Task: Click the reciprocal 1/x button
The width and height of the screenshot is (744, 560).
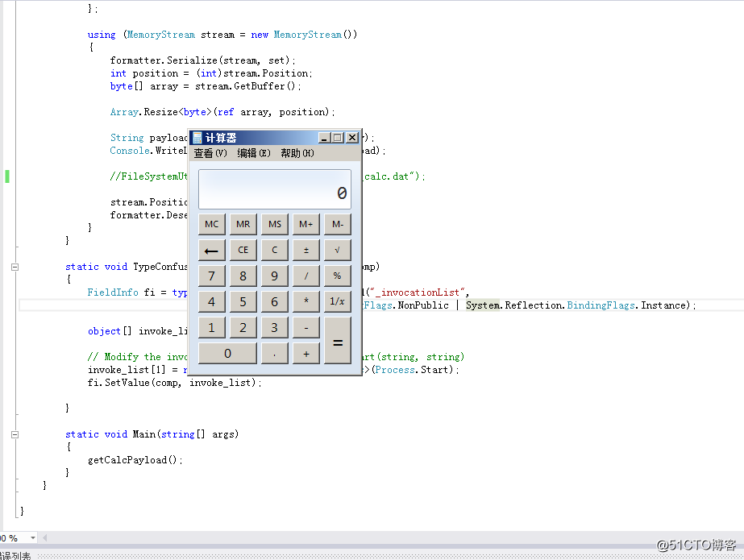Action: (x=338, y=301)
